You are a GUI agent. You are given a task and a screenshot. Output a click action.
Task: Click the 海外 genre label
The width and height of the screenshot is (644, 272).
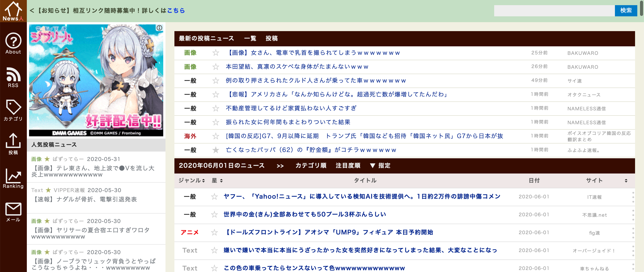[x=190, y=136]
